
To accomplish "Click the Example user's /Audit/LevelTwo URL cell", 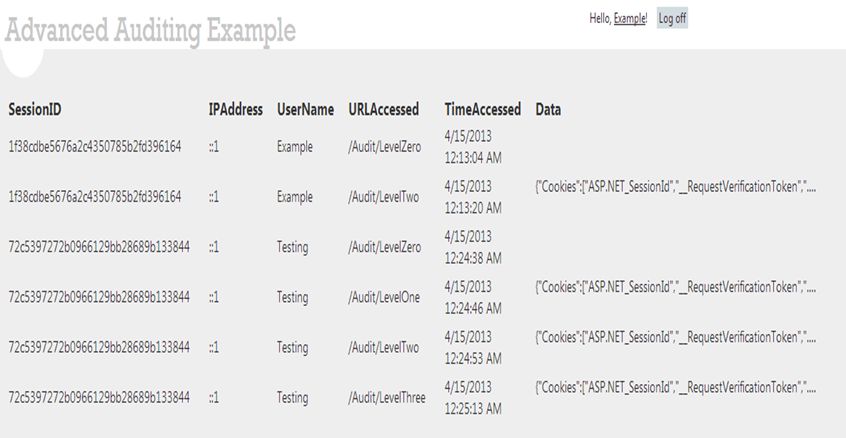I will tap(383, 197).
